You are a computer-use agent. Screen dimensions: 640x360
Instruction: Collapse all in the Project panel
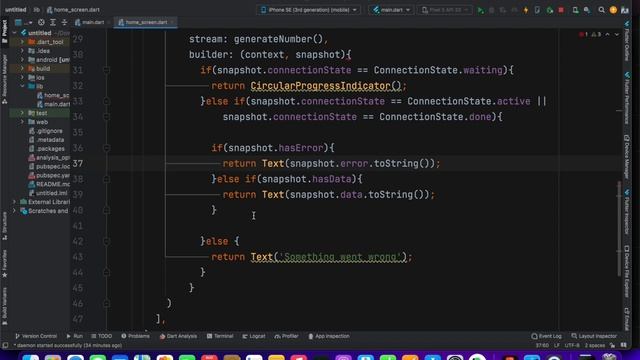click(64, 22)
